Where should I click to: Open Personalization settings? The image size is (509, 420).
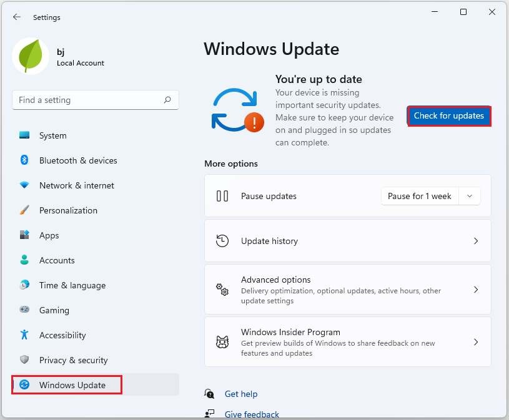tap(96, 210)
